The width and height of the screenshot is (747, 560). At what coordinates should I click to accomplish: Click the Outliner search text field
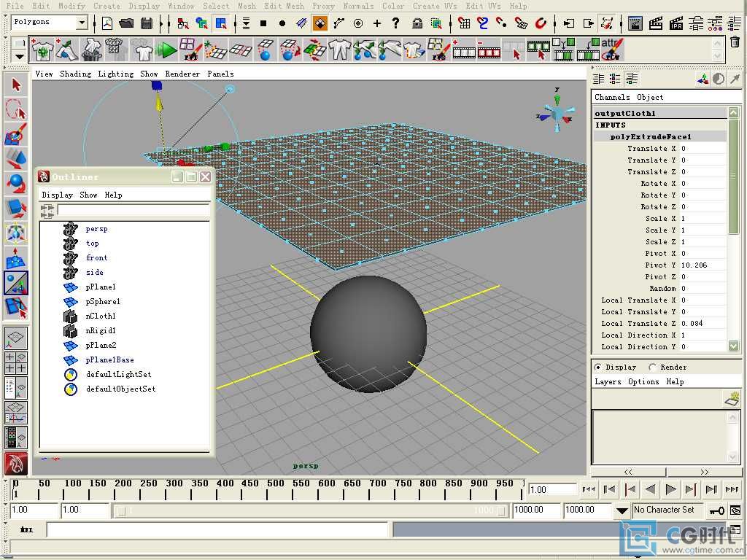(x=133, y=210)
